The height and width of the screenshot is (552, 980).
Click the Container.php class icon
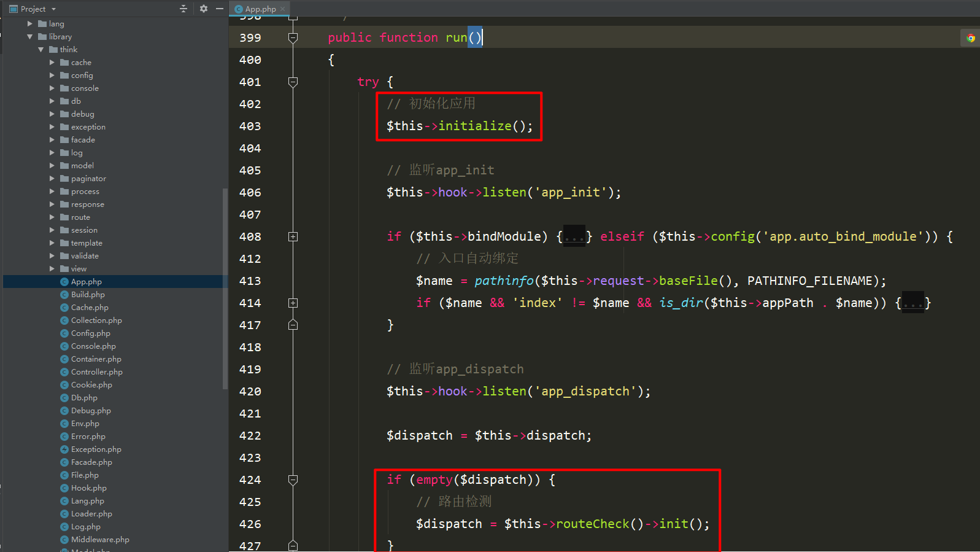click(x=64, y=359)
